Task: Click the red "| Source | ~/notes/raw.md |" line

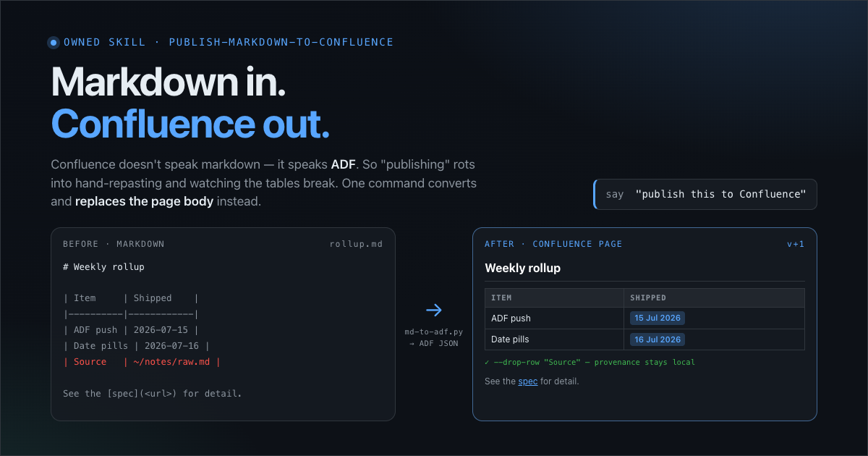Action: click(142, 361)
